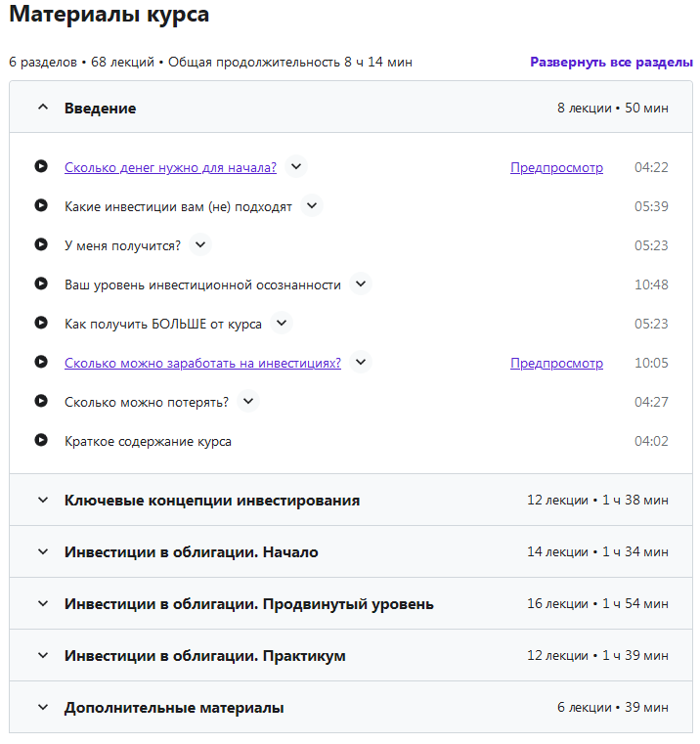Expand 'Дополнительные материалы' section
Screen dimensions: 700x744
click(x=42, y=707)
